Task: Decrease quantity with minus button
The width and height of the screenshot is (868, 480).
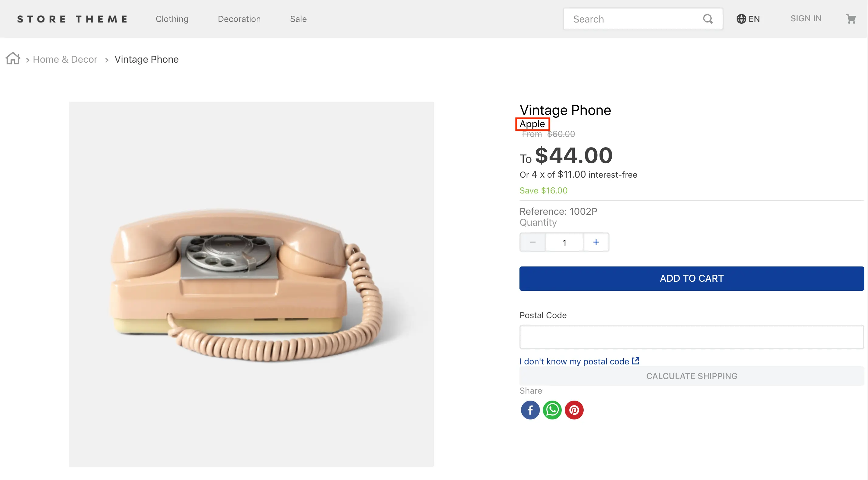Action: [x=533, y=242]
